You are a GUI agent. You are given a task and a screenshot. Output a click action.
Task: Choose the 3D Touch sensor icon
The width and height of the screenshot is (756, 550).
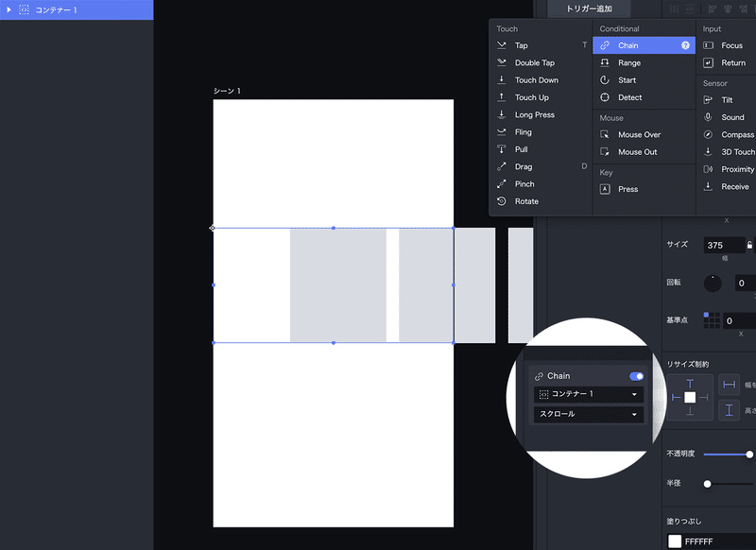click(708, 152)
